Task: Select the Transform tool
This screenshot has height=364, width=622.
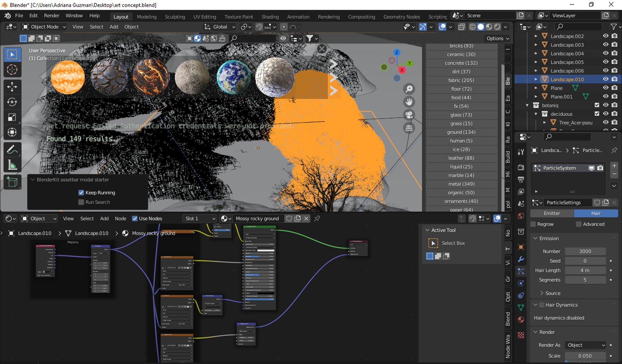Action: click(x=12, y=132)
